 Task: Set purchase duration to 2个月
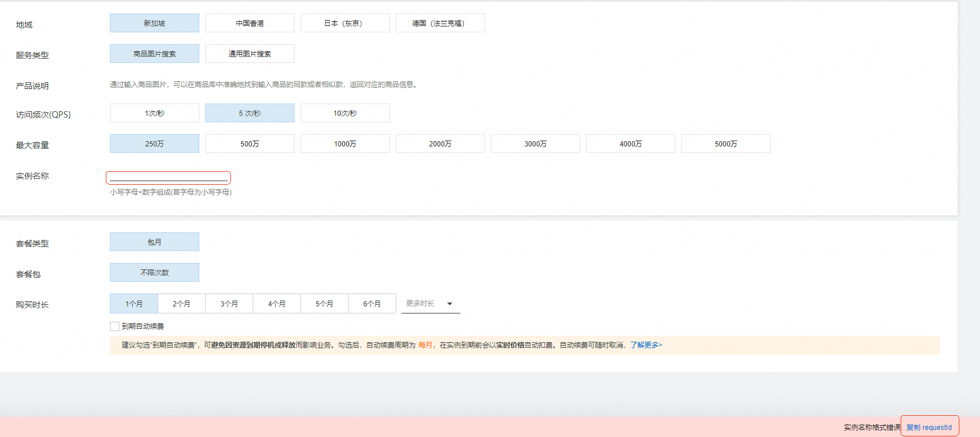(x=182, y=303)
